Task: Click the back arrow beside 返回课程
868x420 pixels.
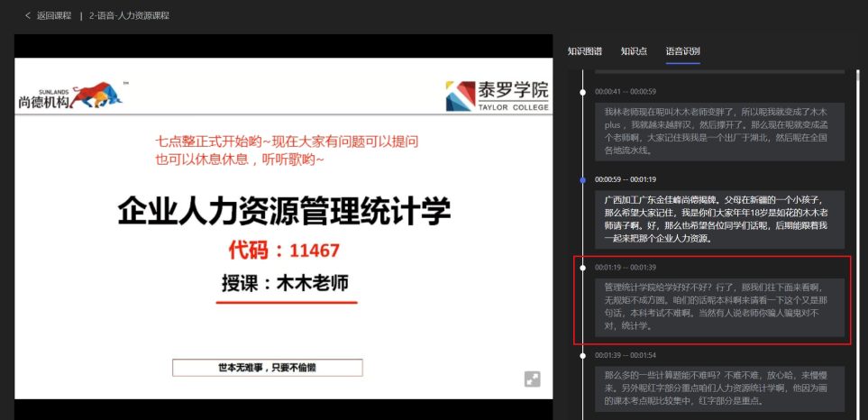Action: click(28, 15)
